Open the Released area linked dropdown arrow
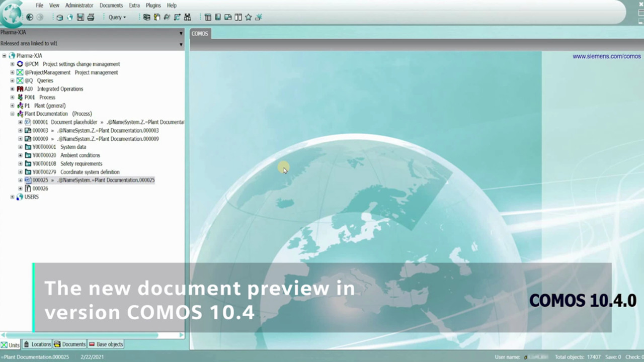 181,44
